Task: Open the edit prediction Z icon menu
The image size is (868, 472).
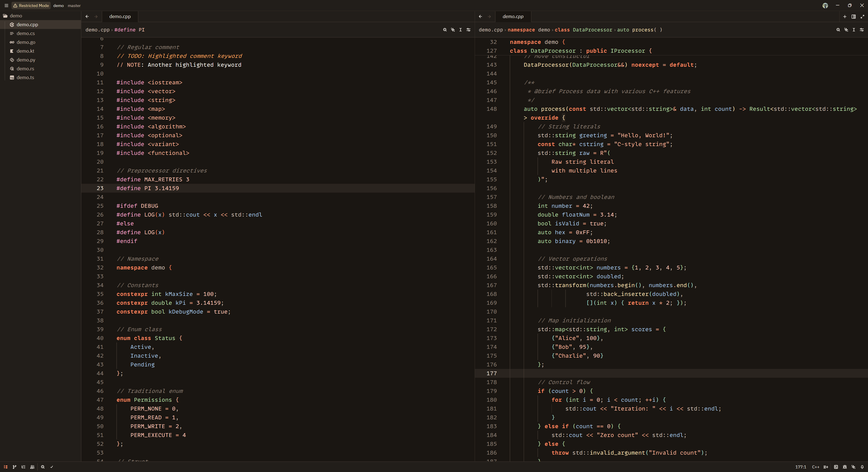Action: [x=826, y=467]
